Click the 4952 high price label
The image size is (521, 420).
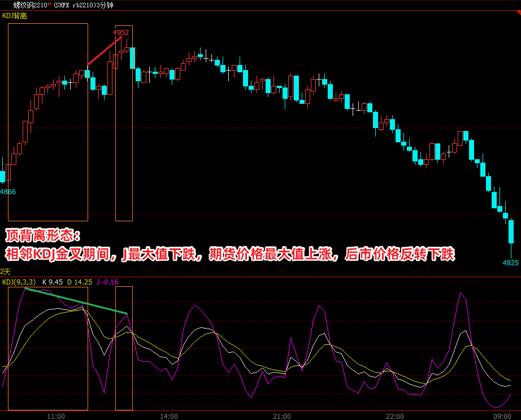point(120,33)
